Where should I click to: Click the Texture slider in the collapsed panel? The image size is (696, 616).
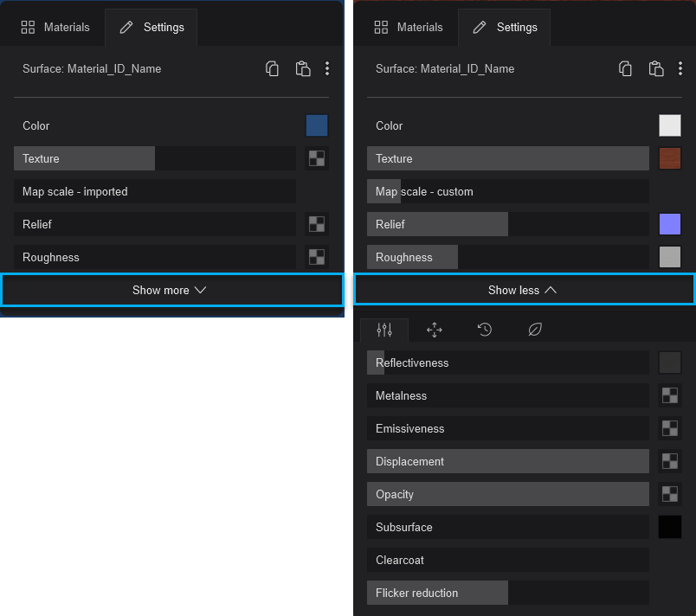pos(155,158)
